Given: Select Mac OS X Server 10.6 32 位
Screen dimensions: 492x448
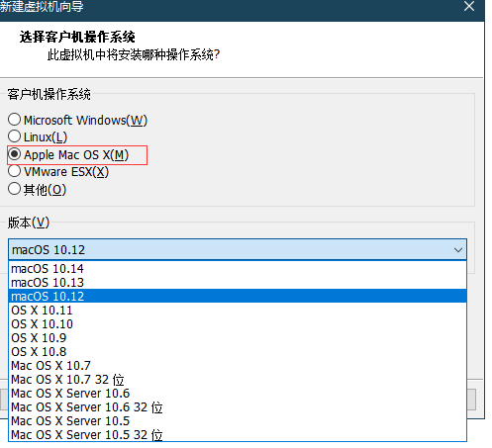Looking at the screenshot, I should click(x=238, y=407).
